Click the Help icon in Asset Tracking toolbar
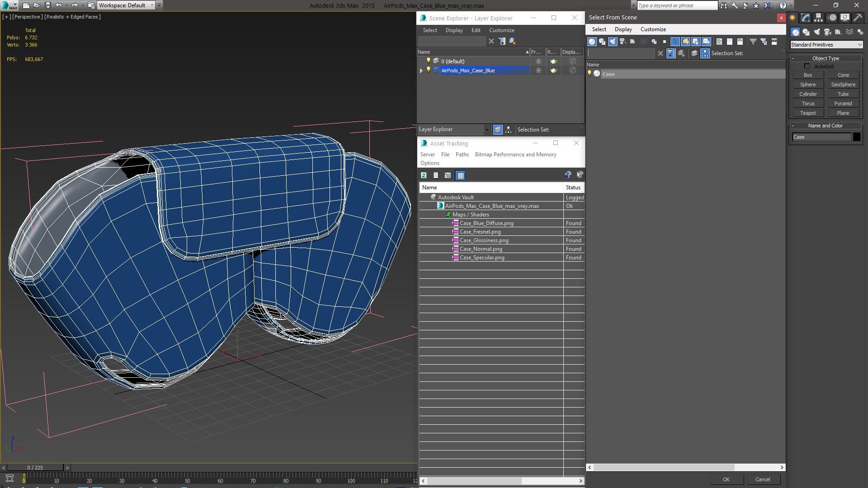Screen dimensions: 868x488 (x=568, y=175)
